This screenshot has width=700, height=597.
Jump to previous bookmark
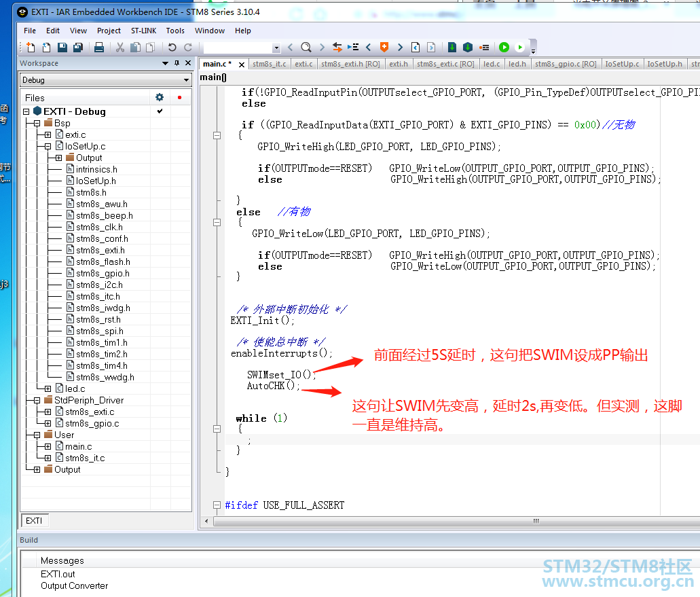tap(368, 47)
